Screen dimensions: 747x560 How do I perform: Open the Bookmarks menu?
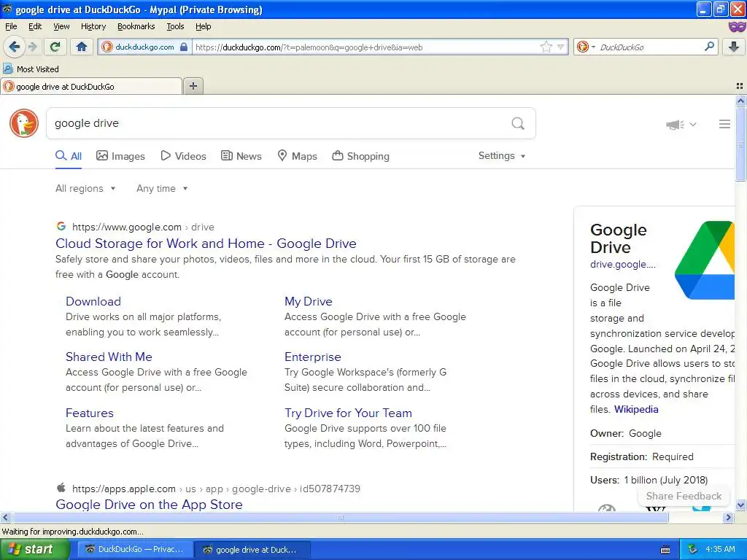(136, 26)
